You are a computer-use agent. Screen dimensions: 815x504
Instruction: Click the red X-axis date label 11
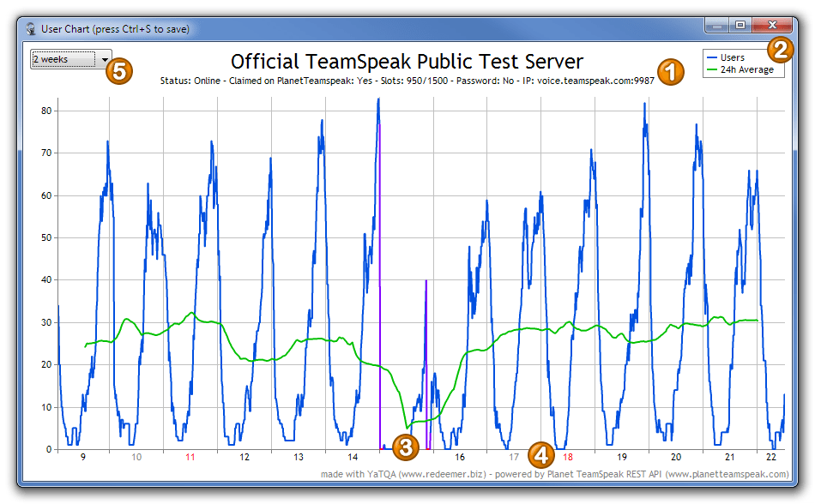[190, 457]
